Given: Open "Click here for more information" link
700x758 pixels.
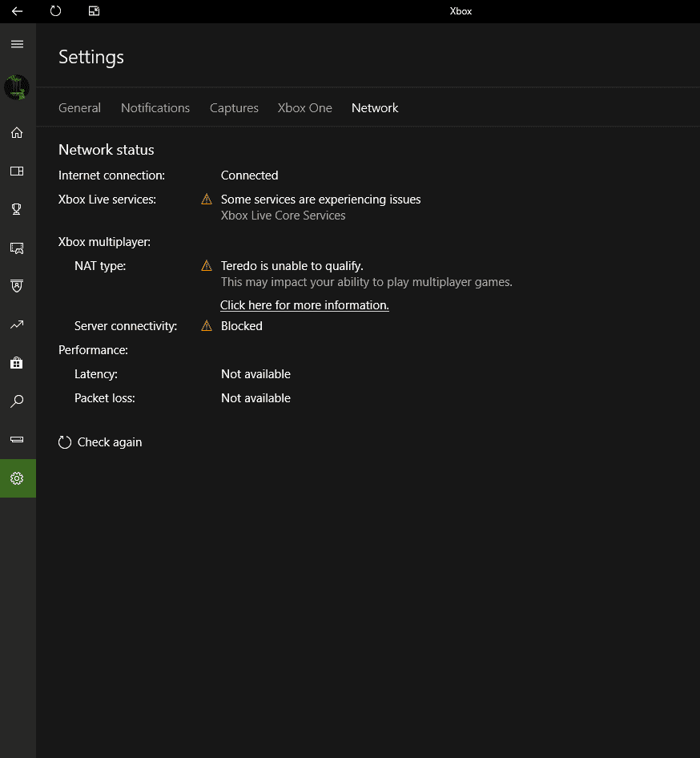Looking at the screenshot, I should click(x=304, y=305).
